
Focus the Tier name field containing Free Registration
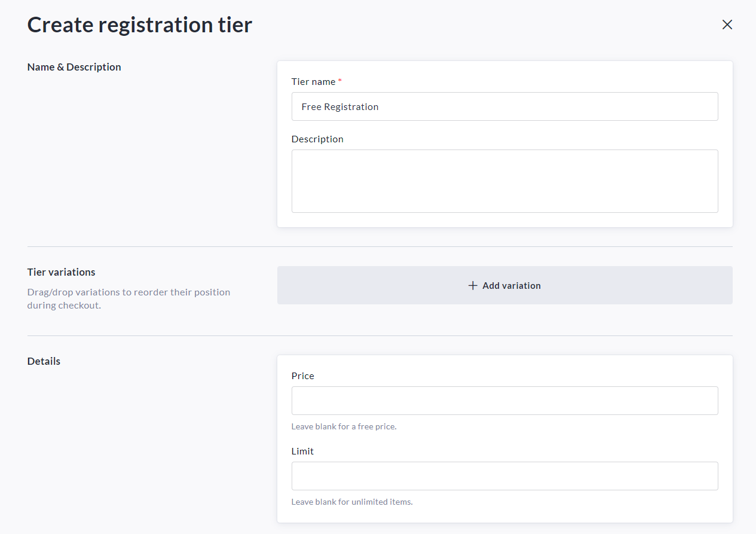click(504, 106)
